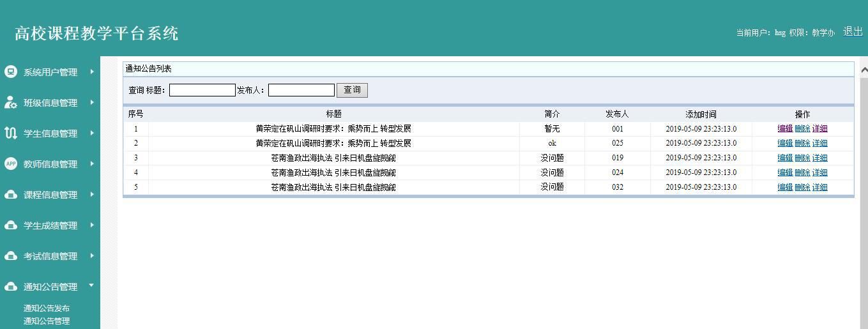Screen dimensions: 868x329
Task: Click the 查询 search button
Action: [x=352, y=90]
